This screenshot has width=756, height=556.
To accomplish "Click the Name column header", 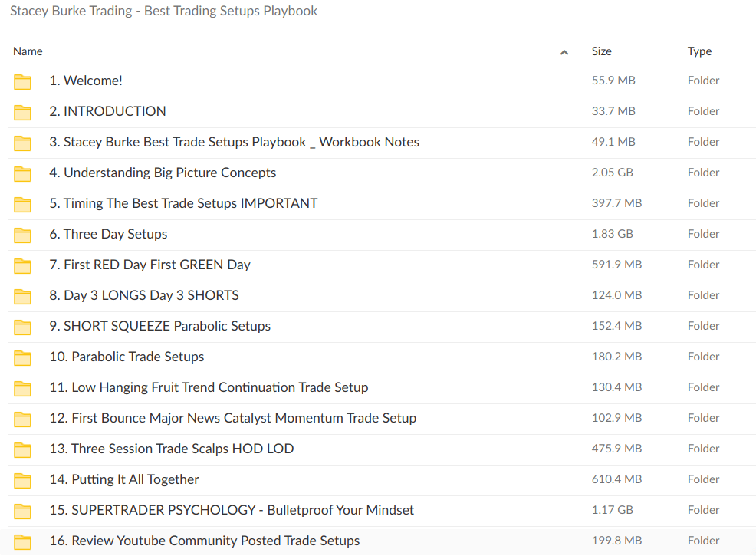I will 28,51.
